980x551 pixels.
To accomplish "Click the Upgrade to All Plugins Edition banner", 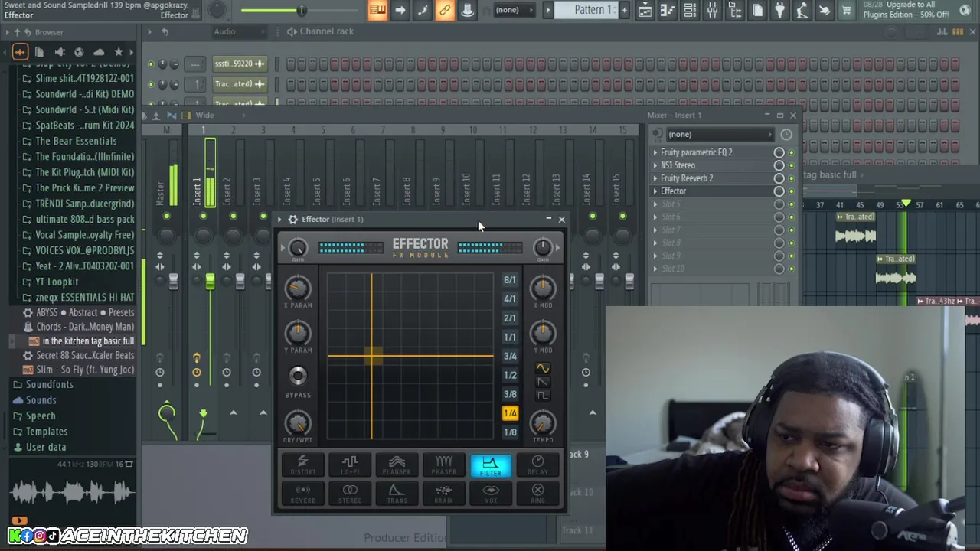I will click(x=917, y=10).
